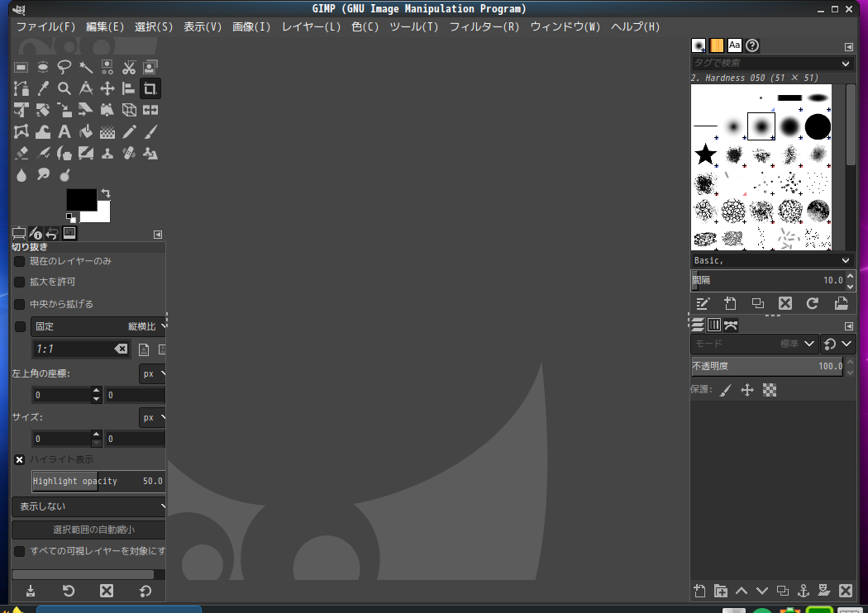This screenshot has height=613, width=868.
Task: Select the black star brush thumbnail
Action: [705, 154]
